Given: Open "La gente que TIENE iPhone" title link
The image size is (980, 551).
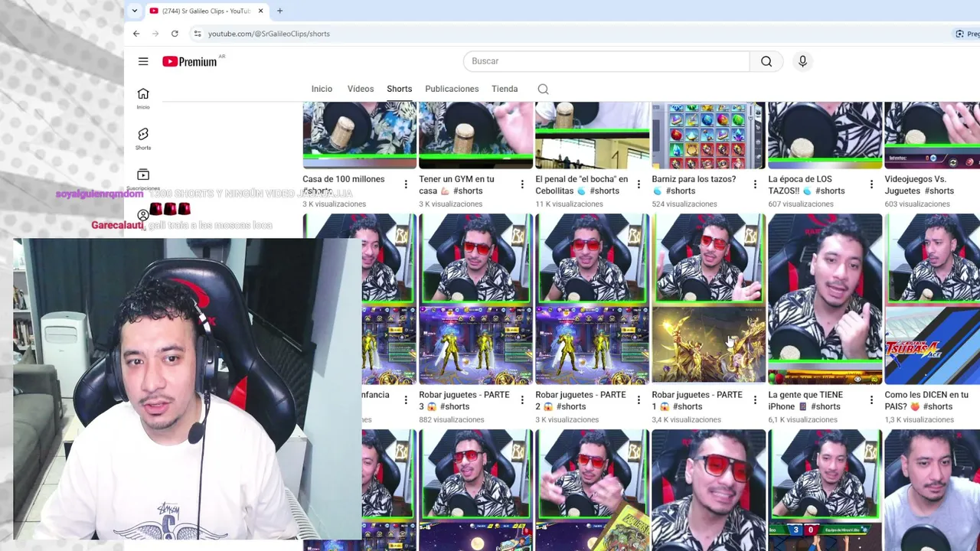Looking at the screenshot, I should click(805, 400).
